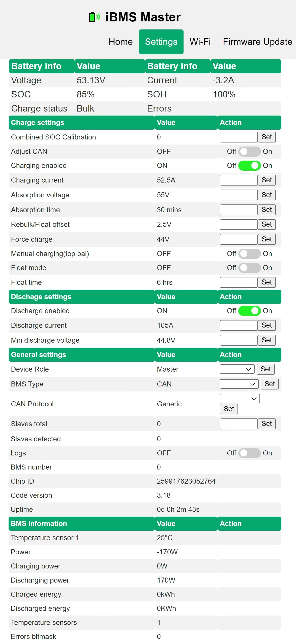Expand the Device Role dropdown
Viewport: 298px width, 644px height.
pos(237,369)
